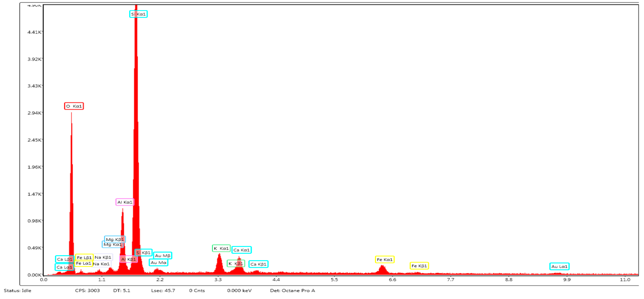The height and width of the screenshot is (299, 644).
Task: Click the Si Kβ1 label
Action: [x=143, y=253]
